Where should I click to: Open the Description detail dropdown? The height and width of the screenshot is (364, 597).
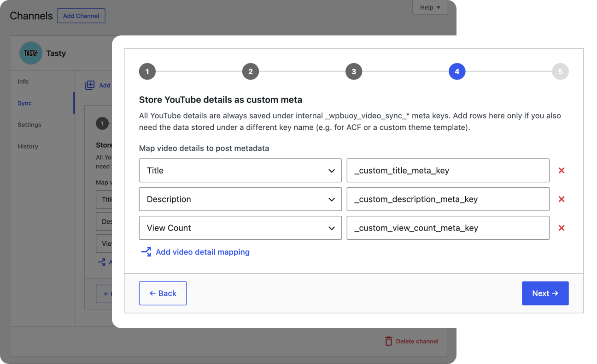tap(240, 199)
